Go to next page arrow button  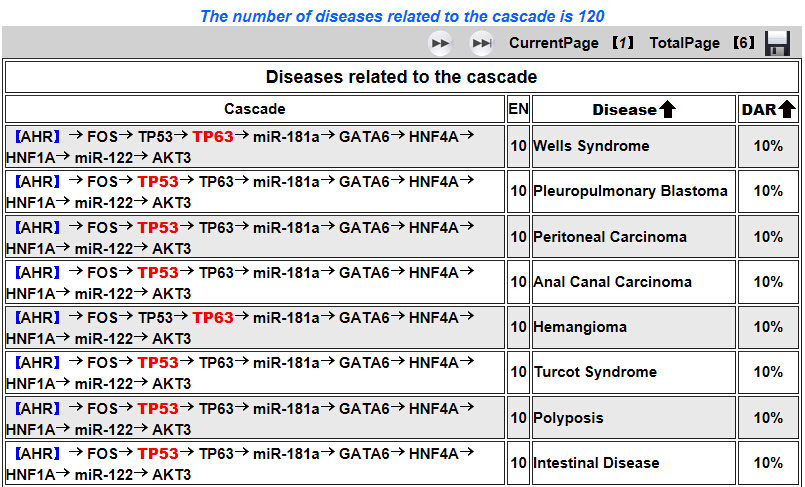[x=440, y=43]
